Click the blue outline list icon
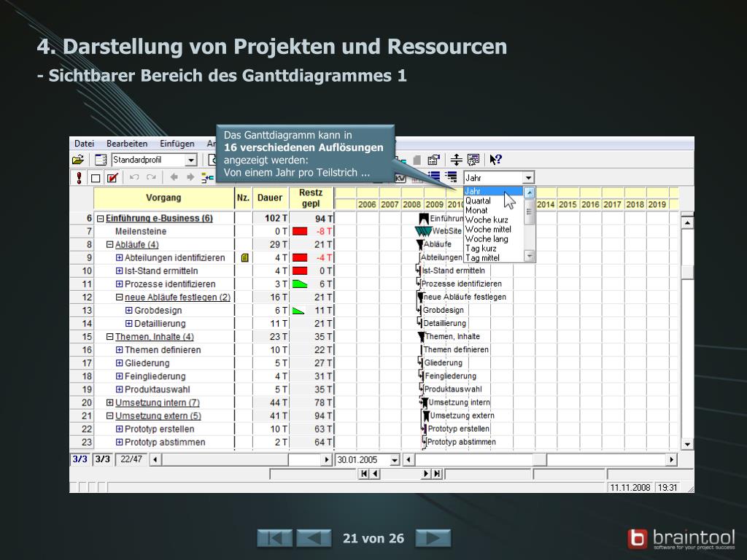This screenshot has width=747, height=560. coord(433,177)
